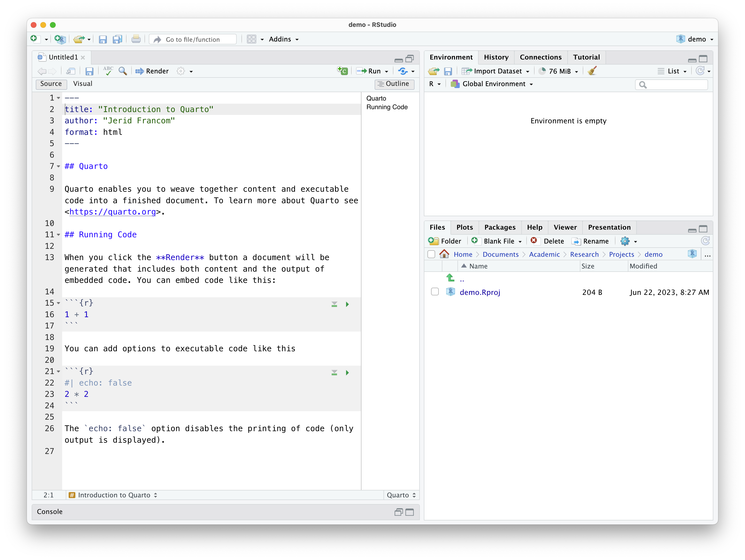Open Find/Replace with the magnifier icon
Image resolution: width=745 pixels, height=560 pixels.
(123, 71)
